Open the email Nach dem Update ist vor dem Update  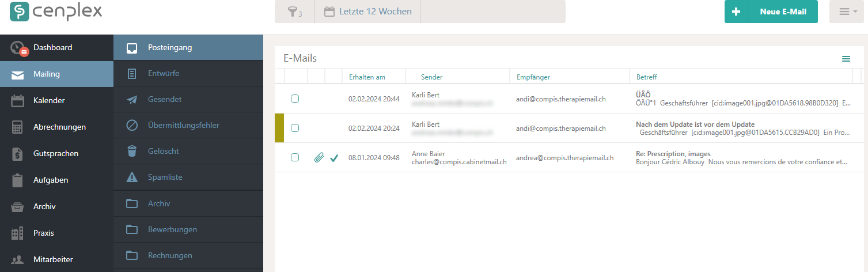(x=695, y=124)
